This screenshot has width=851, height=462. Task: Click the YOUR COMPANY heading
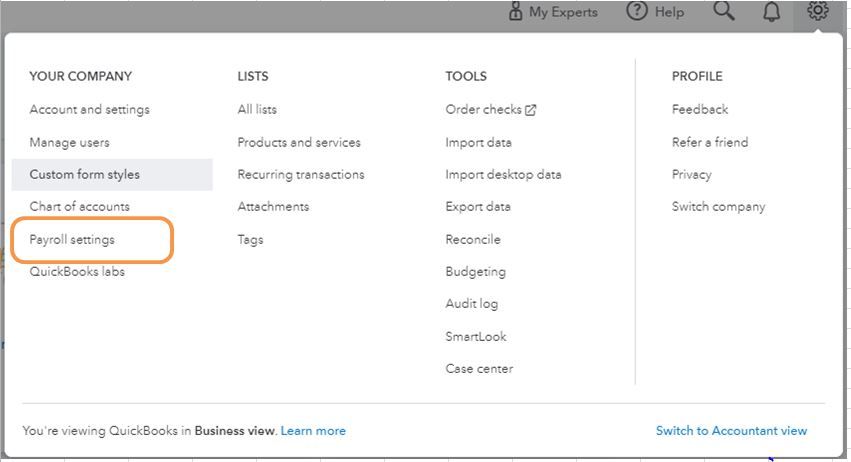[x=81, y=77]
